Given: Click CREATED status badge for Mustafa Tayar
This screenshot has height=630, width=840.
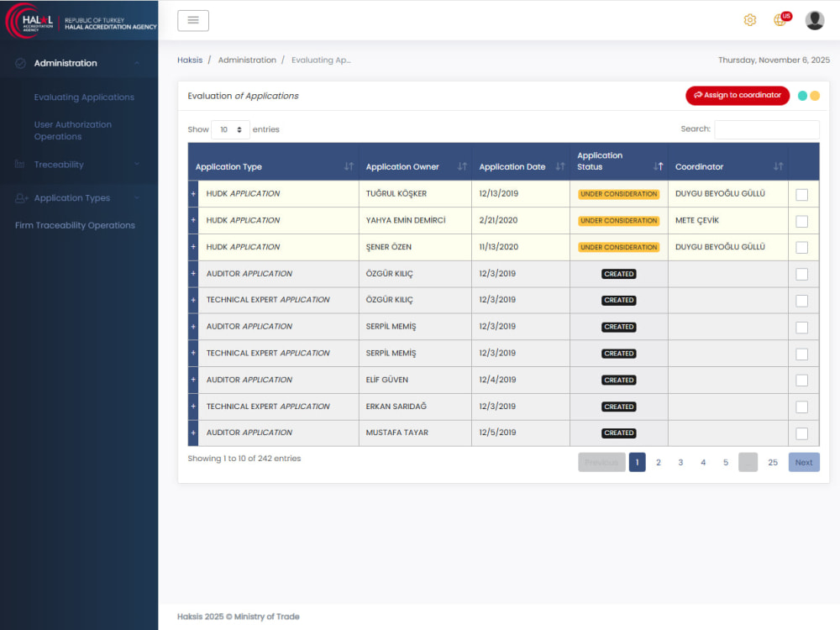Looking at the screenshot, I should 619,433.
